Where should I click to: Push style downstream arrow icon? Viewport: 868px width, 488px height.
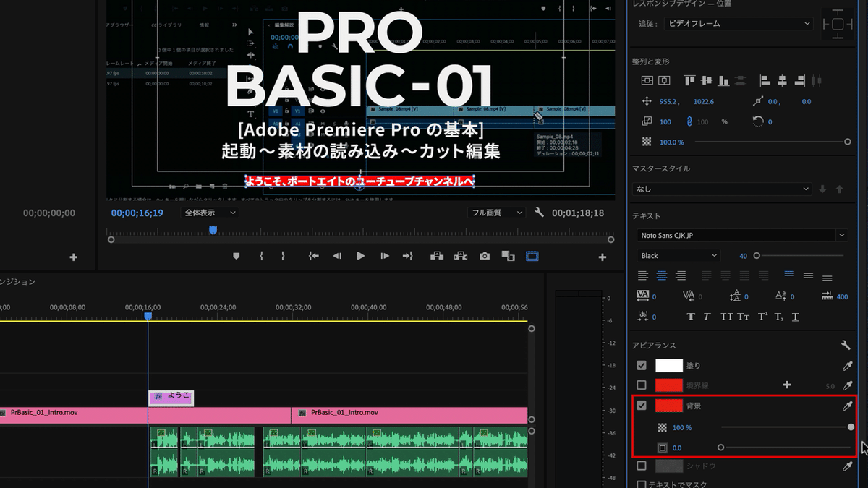[x=822, y=189]
